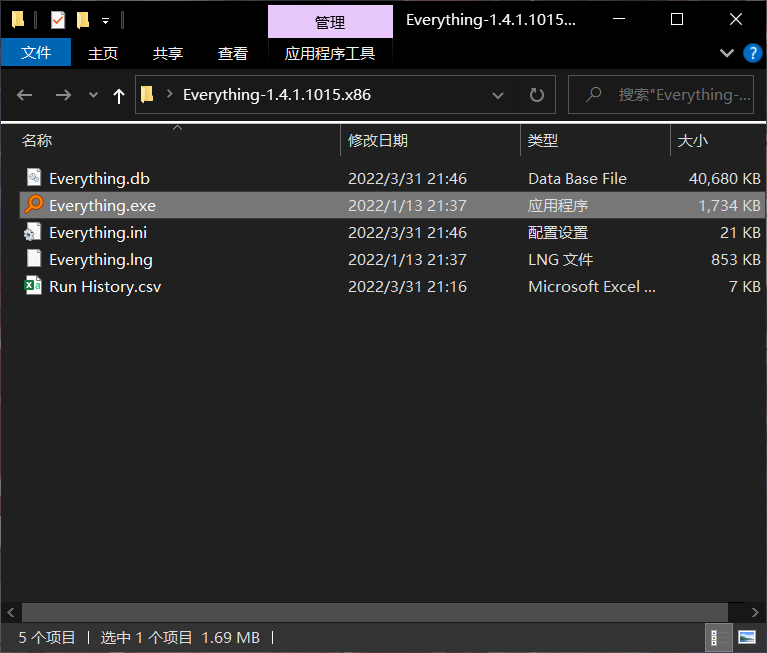Select the Everything.lng blank file icon
Viewport: 767px width, 653px height.
pos(34,259)
